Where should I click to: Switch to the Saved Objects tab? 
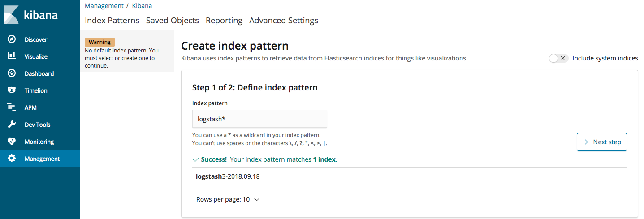[173, 21]
